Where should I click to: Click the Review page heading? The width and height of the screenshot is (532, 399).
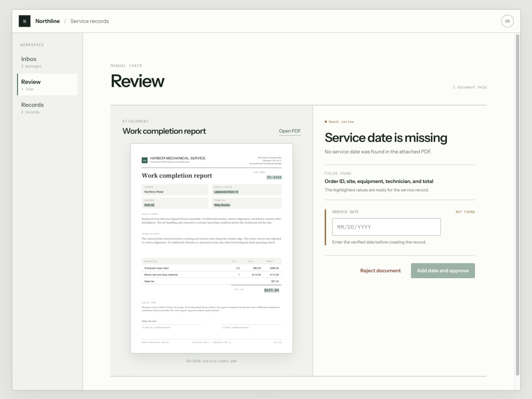[x=137, y=81]
